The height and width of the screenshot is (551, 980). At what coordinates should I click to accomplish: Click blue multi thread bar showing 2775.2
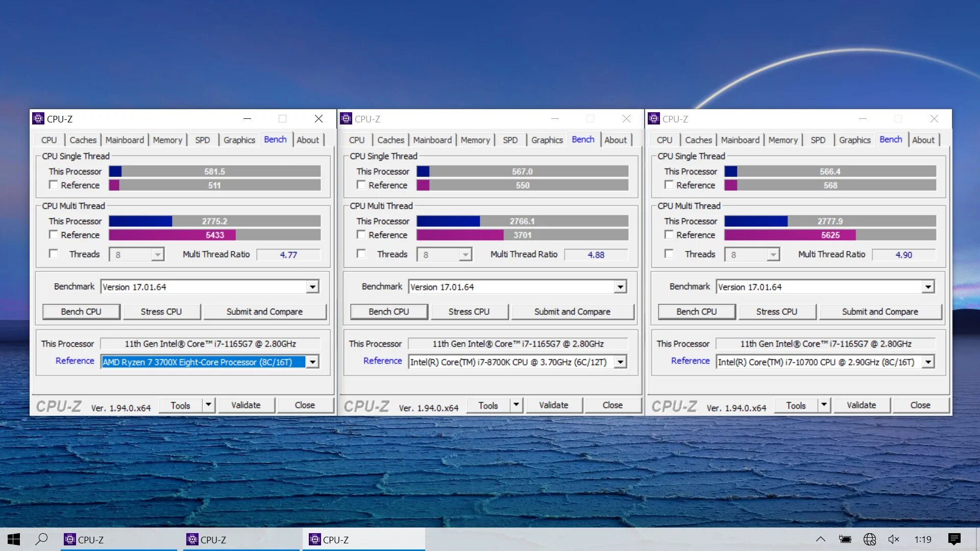coord(140,221)
